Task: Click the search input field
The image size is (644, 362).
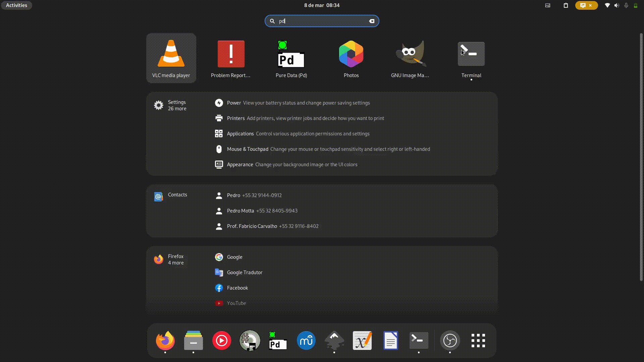Action: click(322, 21)
